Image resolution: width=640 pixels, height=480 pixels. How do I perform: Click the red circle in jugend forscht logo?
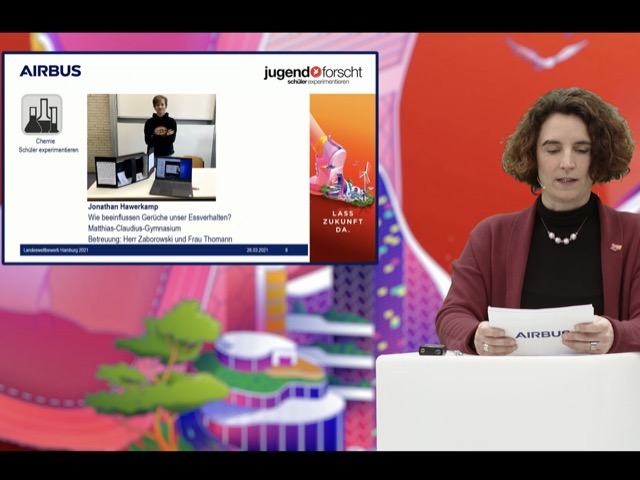[316, 72]
